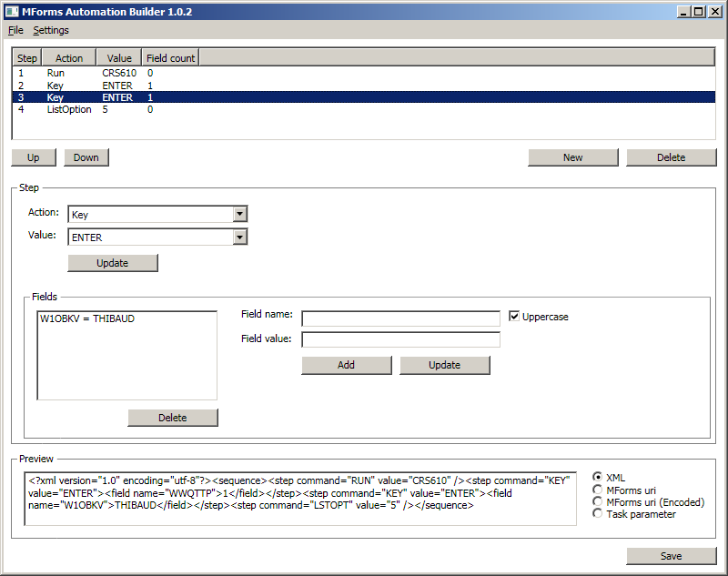Click the app icon in title bar
The width and height of the screenshot is (728, 576).
tap(10, 11)
